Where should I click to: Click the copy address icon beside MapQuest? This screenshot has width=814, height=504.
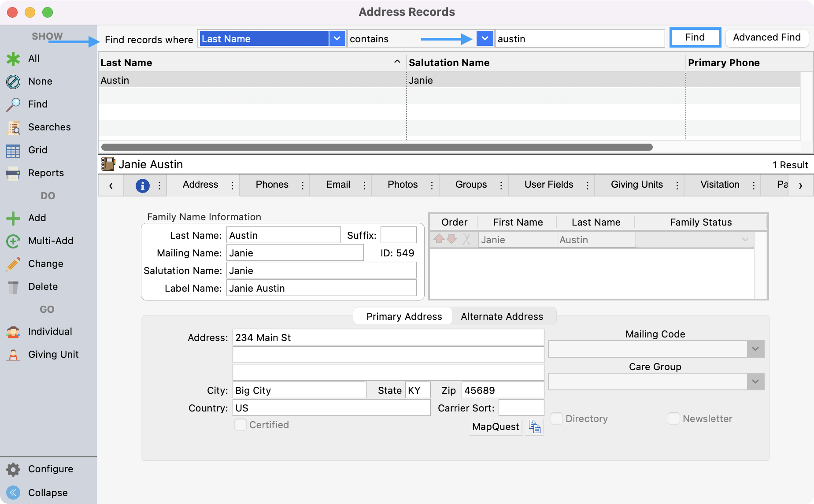tap(534, 426)
